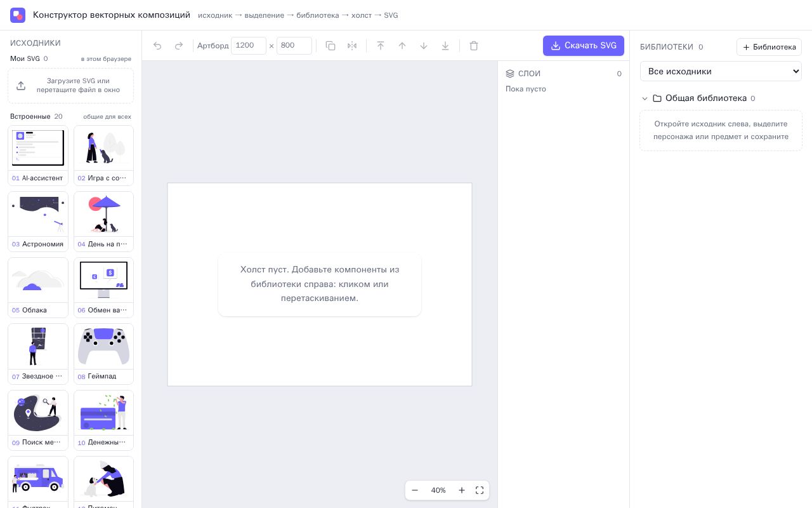Open the 08 Геймпад thumbnail
This screenshot has width=812, height=508.
coord(104,354)
